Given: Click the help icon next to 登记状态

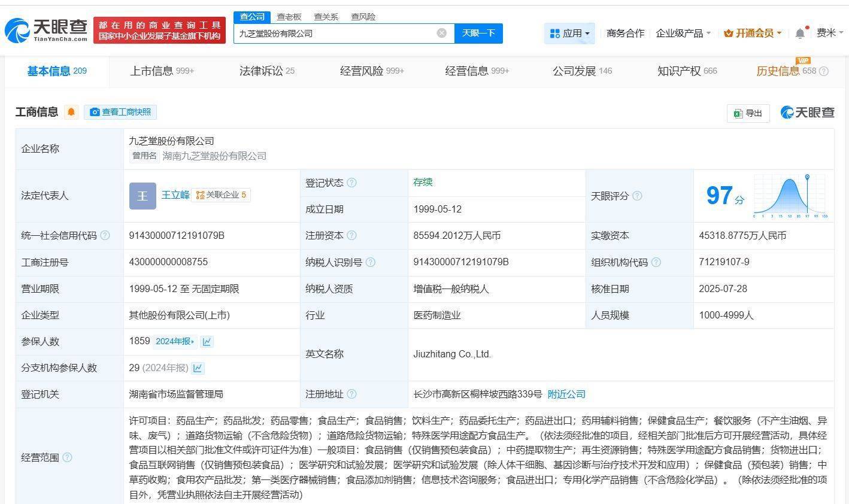Looking at the screenshot, I should (351, 183).
